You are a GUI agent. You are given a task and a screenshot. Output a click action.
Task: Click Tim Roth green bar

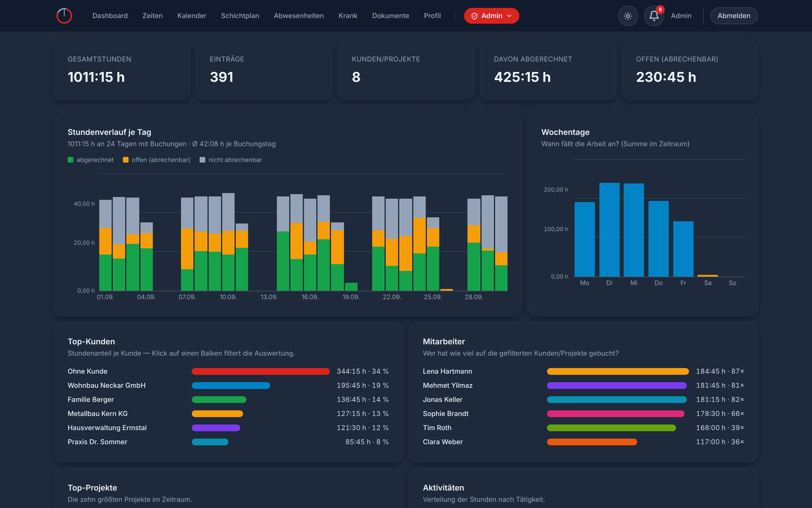[x=611, y=428]
